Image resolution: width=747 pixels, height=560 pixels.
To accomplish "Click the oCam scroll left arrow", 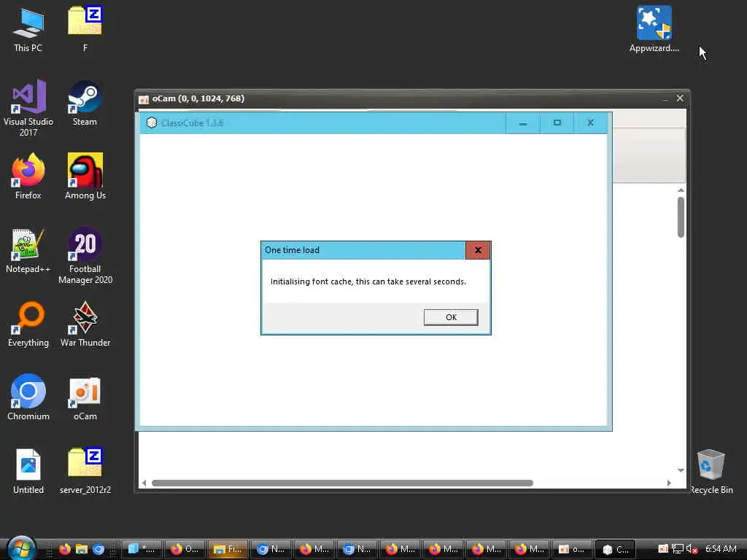I will (144, 483).
